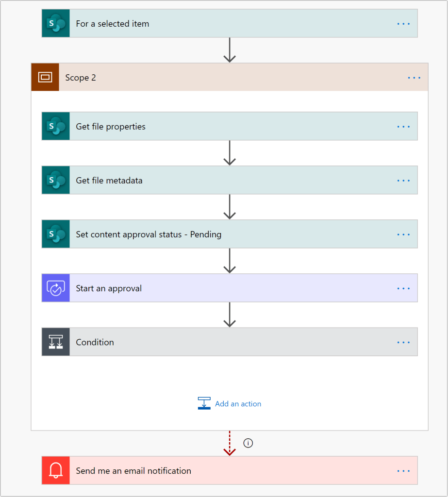Open ellipsis menu for 'Send me an email notification'
Viewport: 448px width, 497px height.
click(x=403, y=470)
